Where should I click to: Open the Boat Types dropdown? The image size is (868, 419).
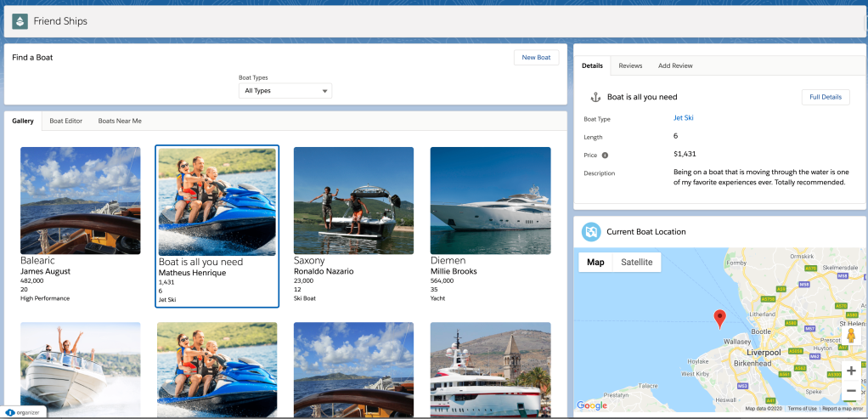pyautogui.click(x=285, y=90)
